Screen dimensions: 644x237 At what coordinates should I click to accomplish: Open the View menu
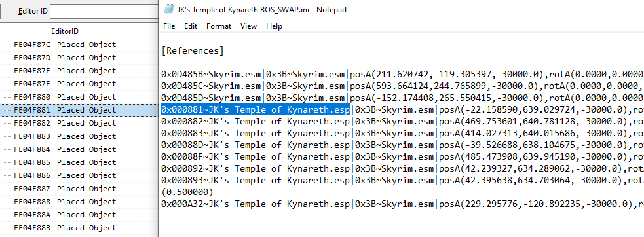point(248,26)
